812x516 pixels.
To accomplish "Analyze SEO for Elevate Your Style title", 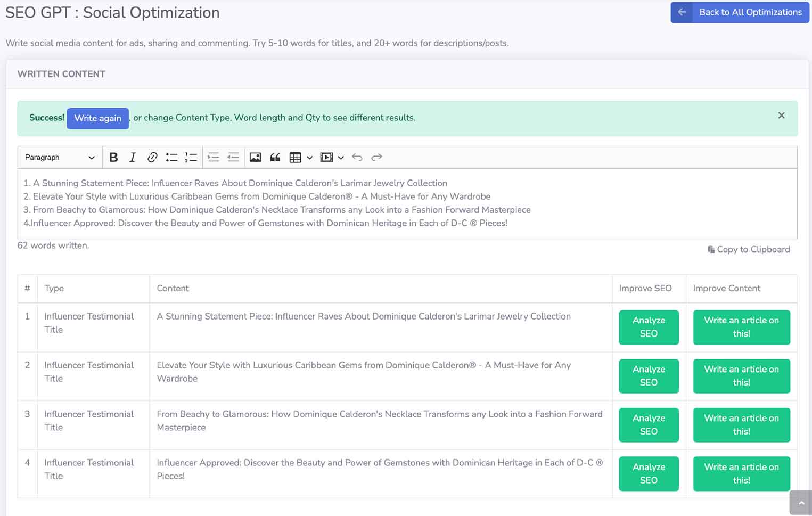I will tap(649, 376).
